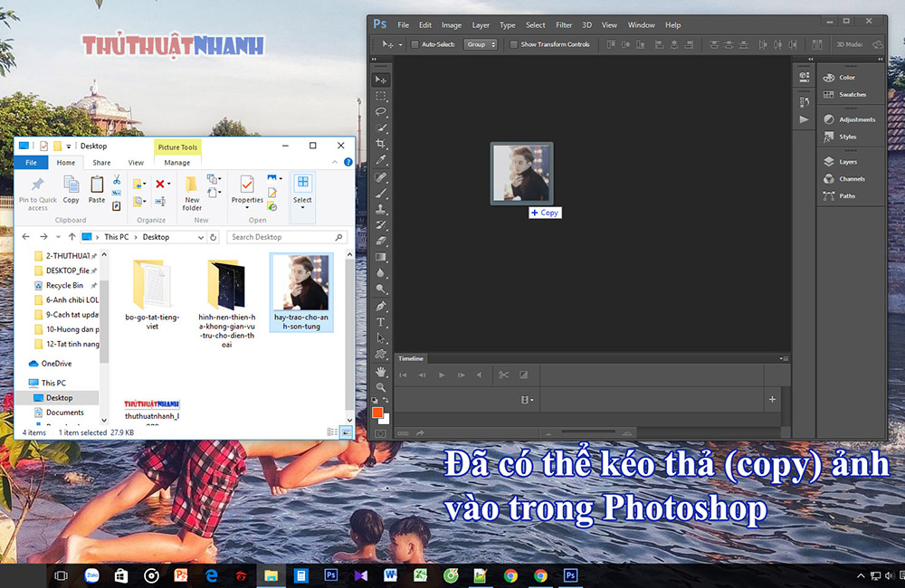Select the Lasso tool
905x588 pixels.
pyautogui.click(x=381, y=111)
